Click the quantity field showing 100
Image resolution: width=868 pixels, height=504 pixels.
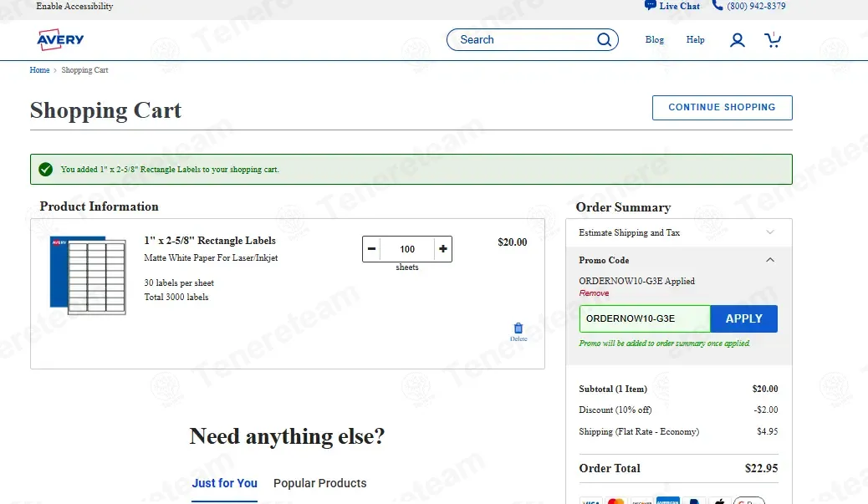pyautogui.click(x=407, y=249)
